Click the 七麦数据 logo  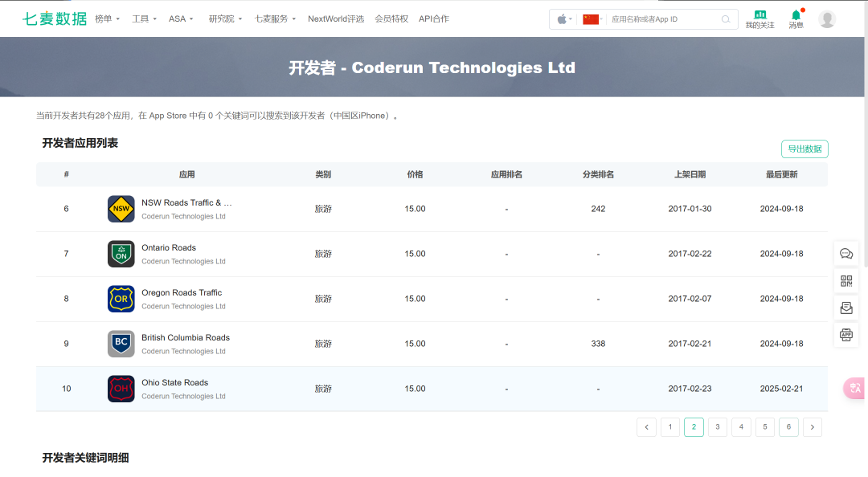coord(55,18)
